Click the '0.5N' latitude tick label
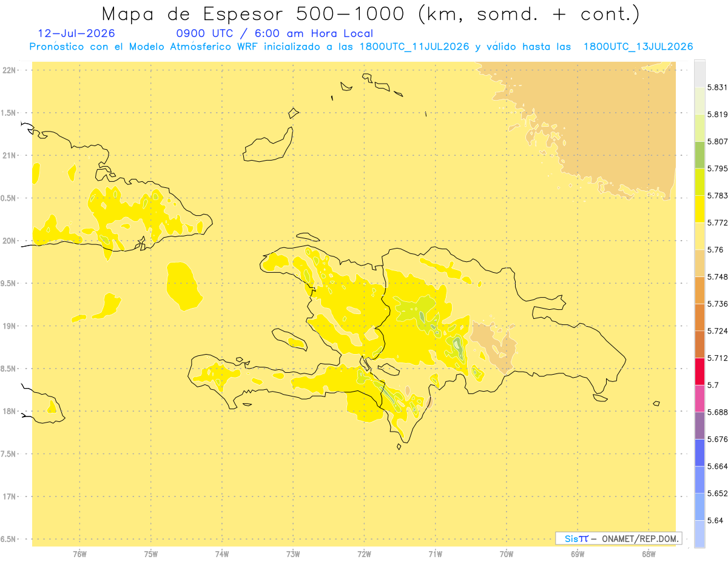Image resolution: width=728 pixels, height=562 pixels. point(8,198)
